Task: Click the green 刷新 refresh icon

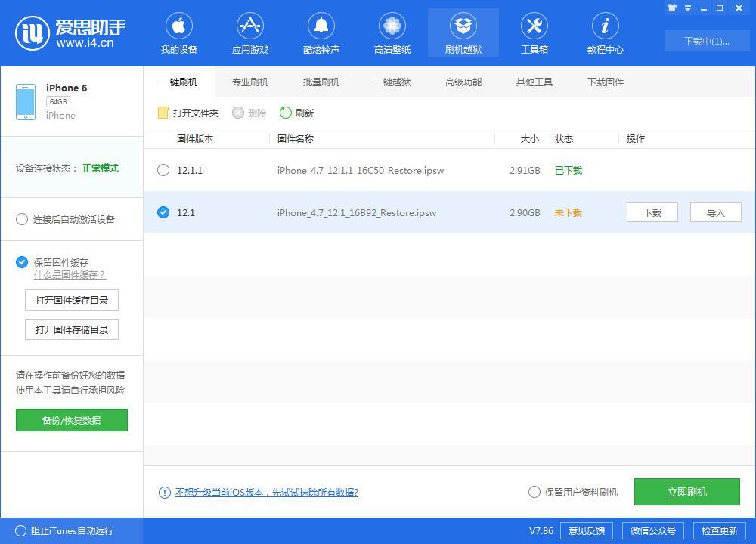Action: [x=286, y=113]
